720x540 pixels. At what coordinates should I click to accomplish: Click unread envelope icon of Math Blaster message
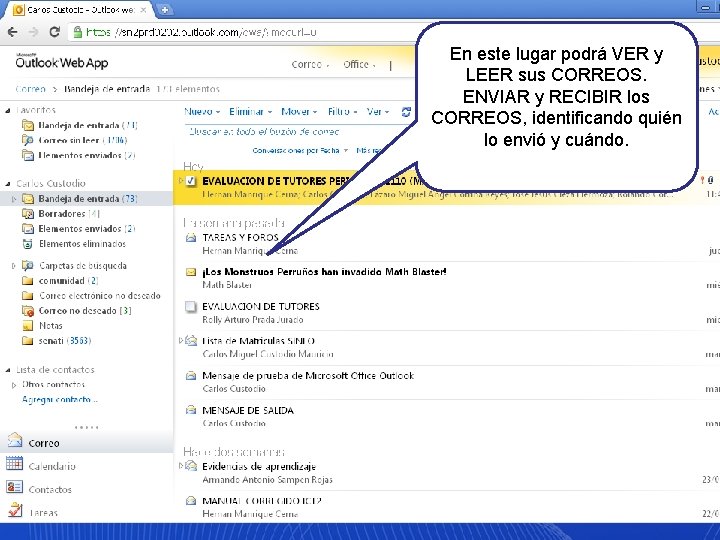[191, 272]
